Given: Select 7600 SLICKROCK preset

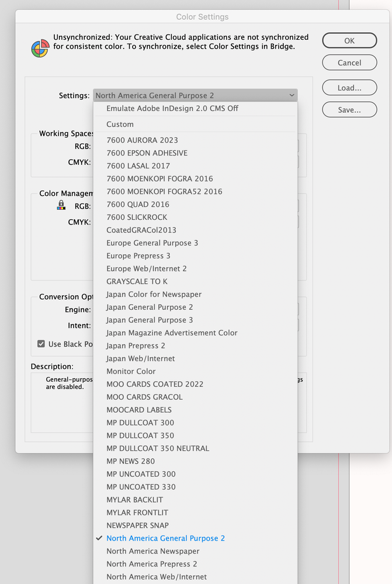Looking at the screenshot, I should [x=195, y=217].
